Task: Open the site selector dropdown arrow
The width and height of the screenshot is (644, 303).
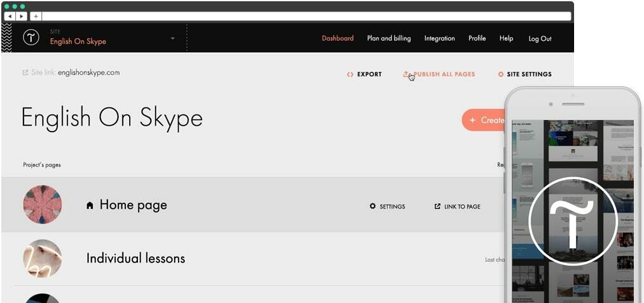Action: 172,38
